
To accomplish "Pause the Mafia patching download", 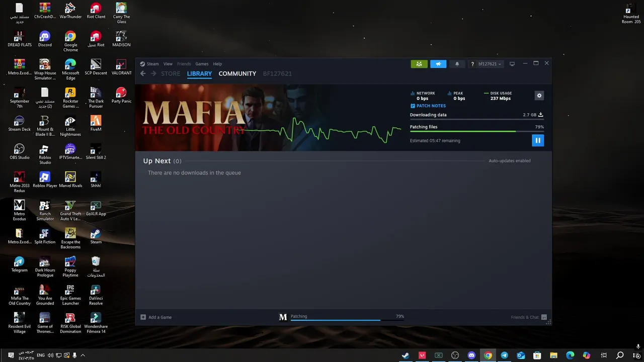I will 538,141.
